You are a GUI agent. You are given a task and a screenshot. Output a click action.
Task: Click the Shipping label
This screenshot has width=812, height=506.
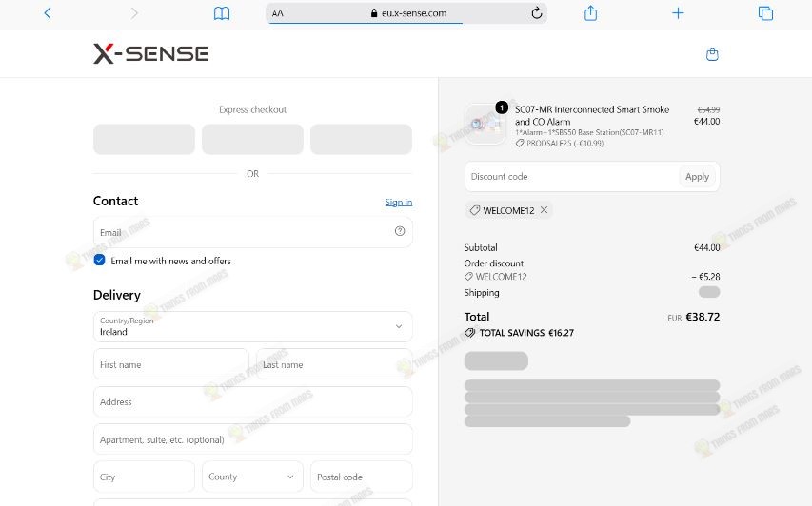[x=482, y=292]
